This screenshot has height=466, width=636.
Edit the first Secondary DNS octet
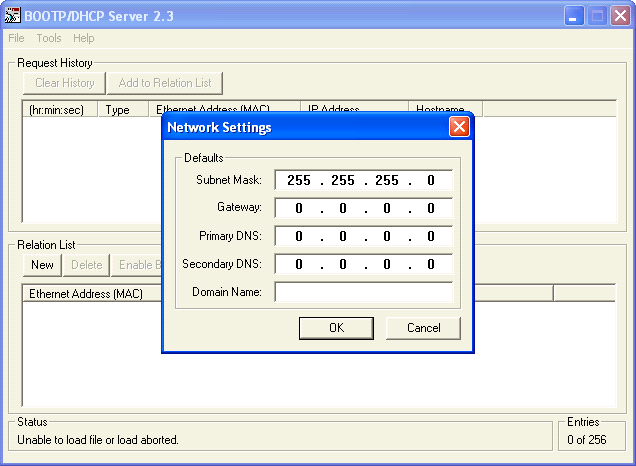299,264
